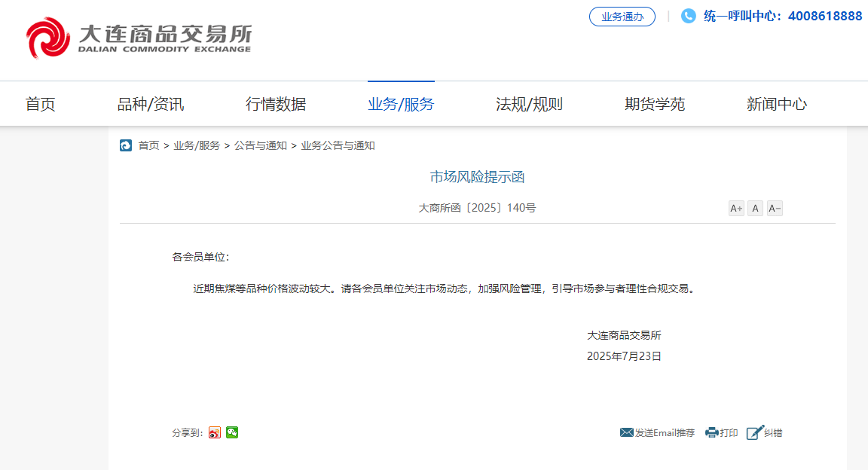Open the 新闻中心 menu
The image size is (868, 470).
[777, 104]
